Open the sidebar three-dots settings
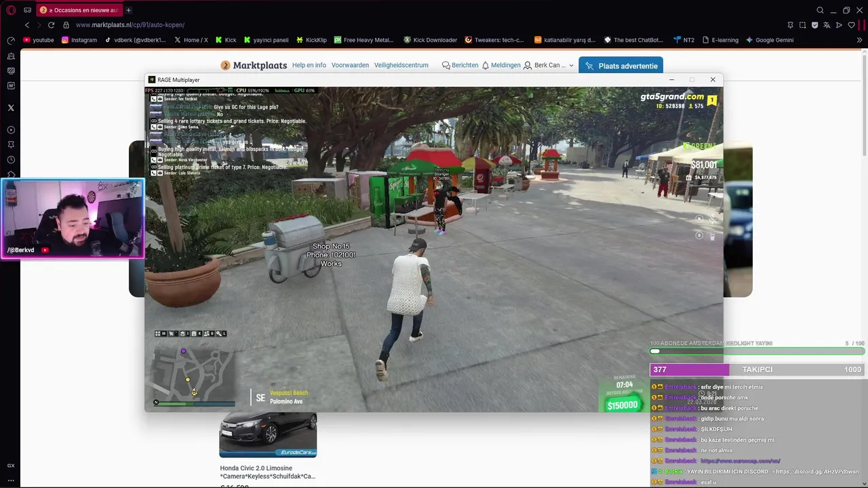868x488 pixels. coord(11,481)
